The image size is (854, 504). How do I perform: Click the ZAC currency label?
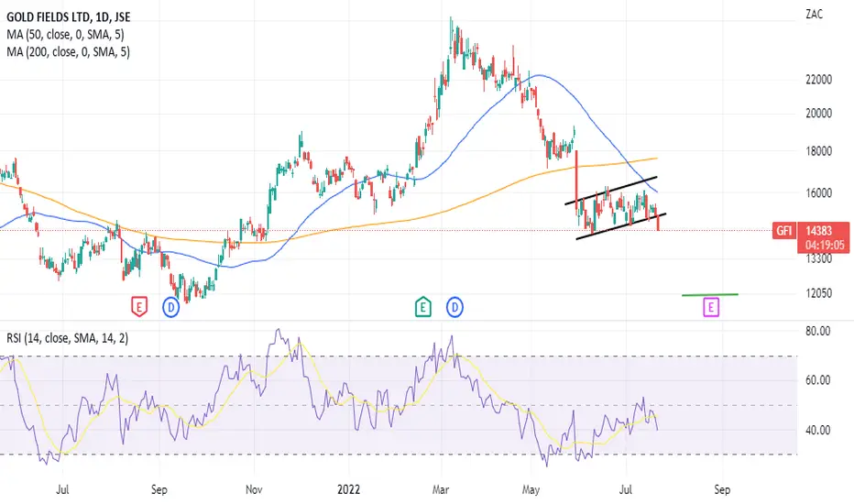[815, 14]
